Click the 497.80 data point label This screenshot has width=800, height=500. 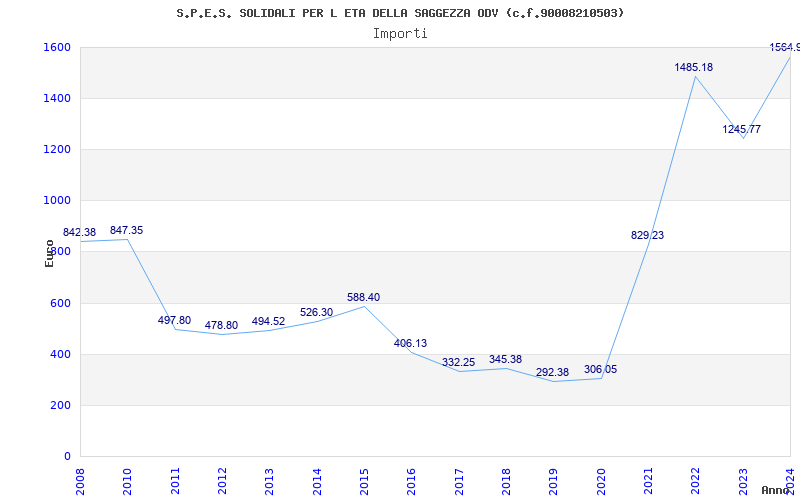174,320
